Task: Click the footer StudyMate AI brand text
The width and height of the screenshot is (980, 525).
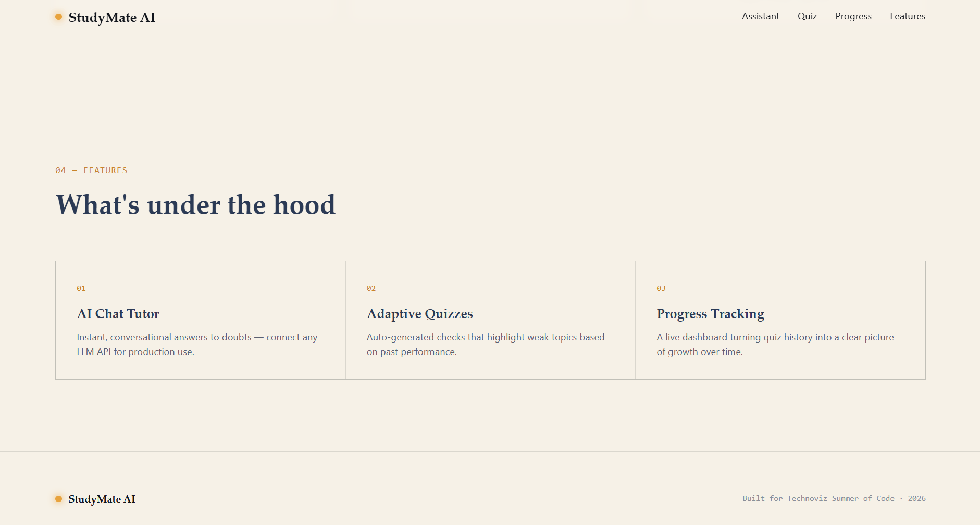Action: tap(102, 499)
